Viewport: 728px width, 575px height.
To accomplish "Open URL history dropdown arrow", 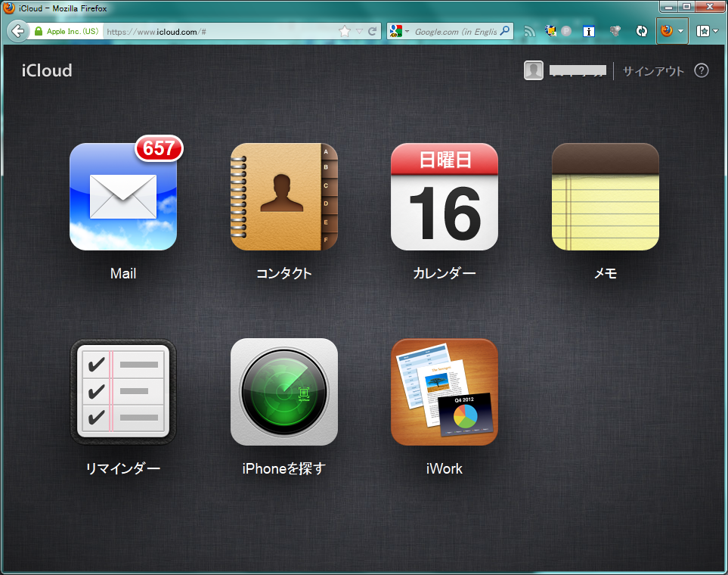I will tap(359, 32).
